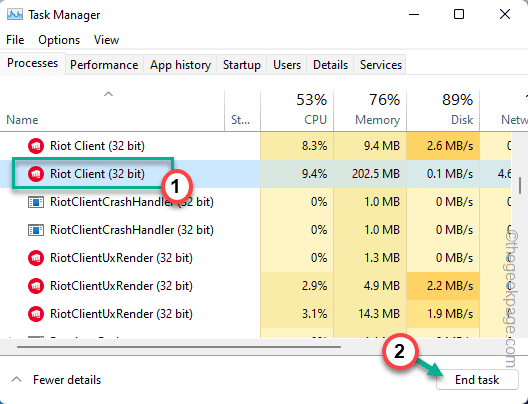Click Riot icon of the 202.5 MB Riot Client
The image size is (528, 404).
tap(36, 174)
